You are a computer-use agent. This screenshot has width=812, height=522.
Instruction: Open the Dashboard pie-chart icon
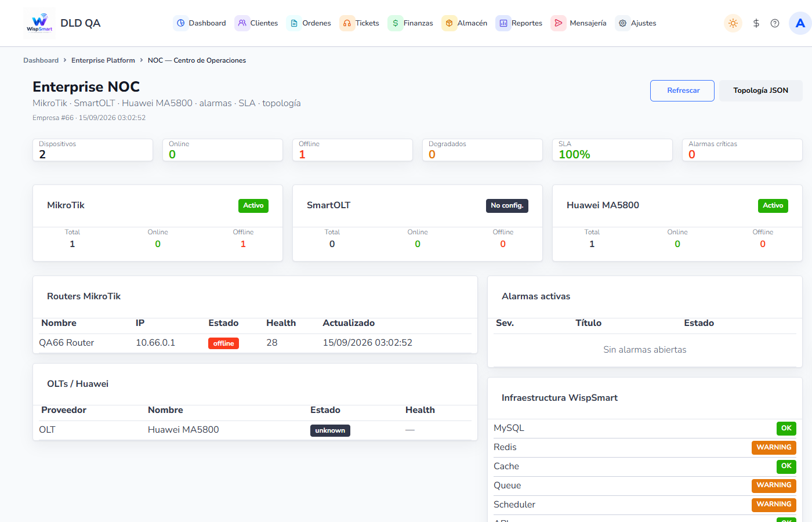click(x=181, y=23)
